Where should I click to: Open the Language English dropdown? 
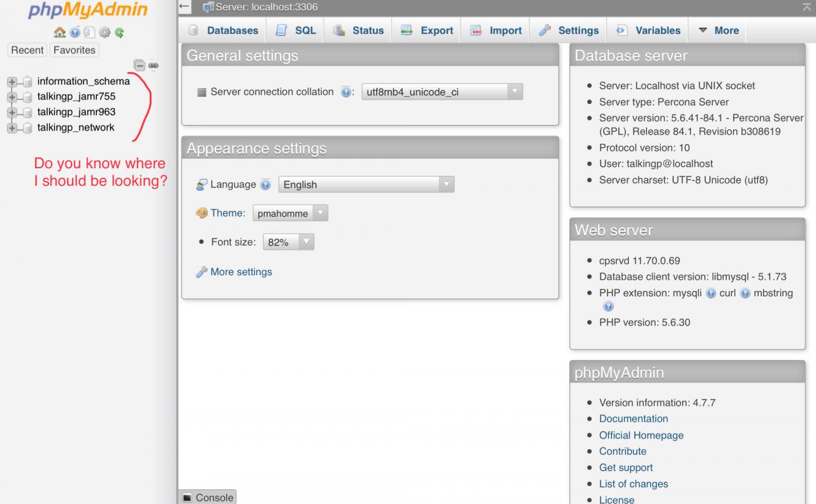pyautogui.click(x=367, y=185)
